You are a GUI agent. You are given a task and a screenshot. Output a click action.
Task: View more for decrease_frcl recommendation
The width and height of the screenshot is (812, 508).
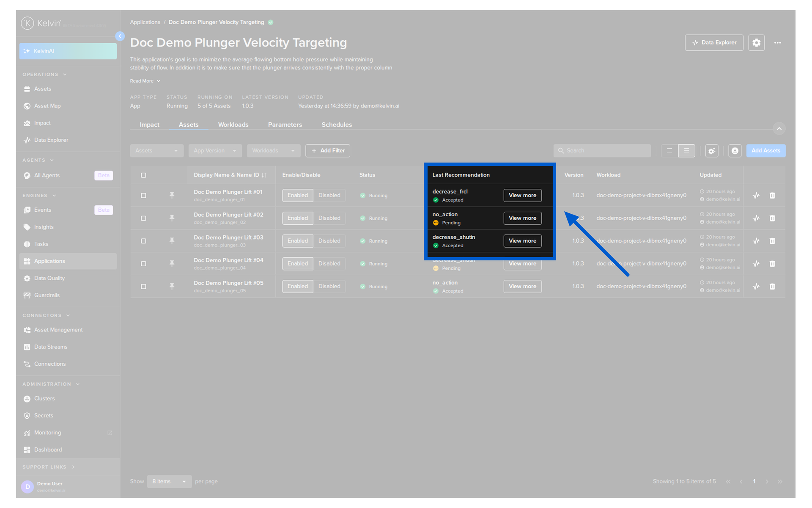click(x=522, y=196)
